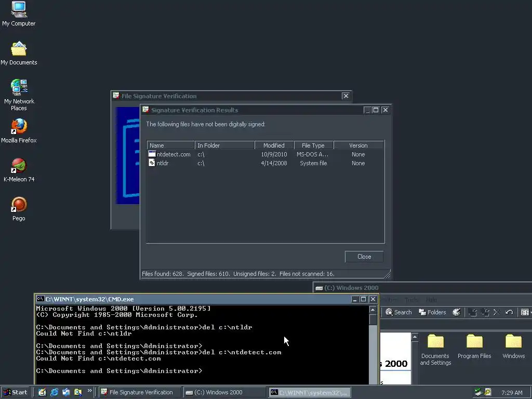Viewport: 532px width, 399px height.
Task: Click the status bar files-found summary
Action: tap(238, 274)
